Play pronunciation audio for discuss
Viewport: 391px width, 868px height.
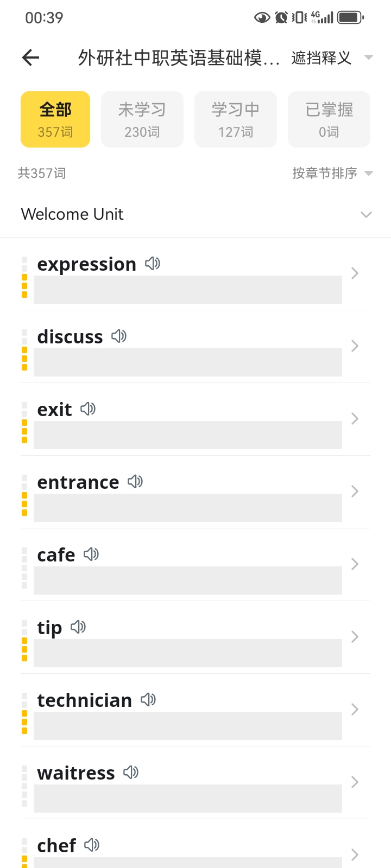pyautogui.click(x=119, y=336)
